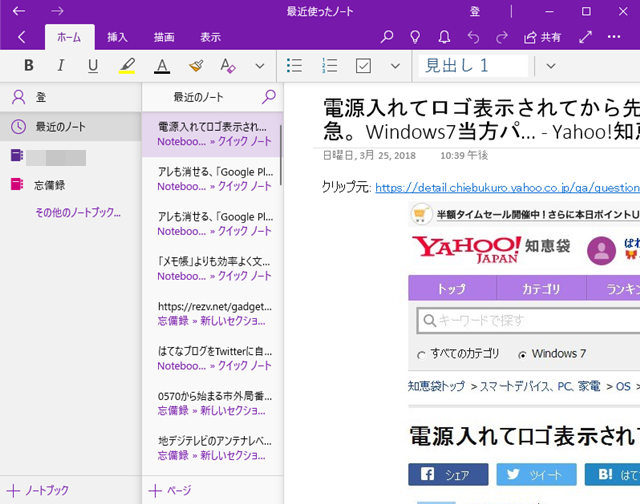Open the https://rezv.net/gadget... note
The height and width of the screenshot is (504, 640).
[212, 314]
